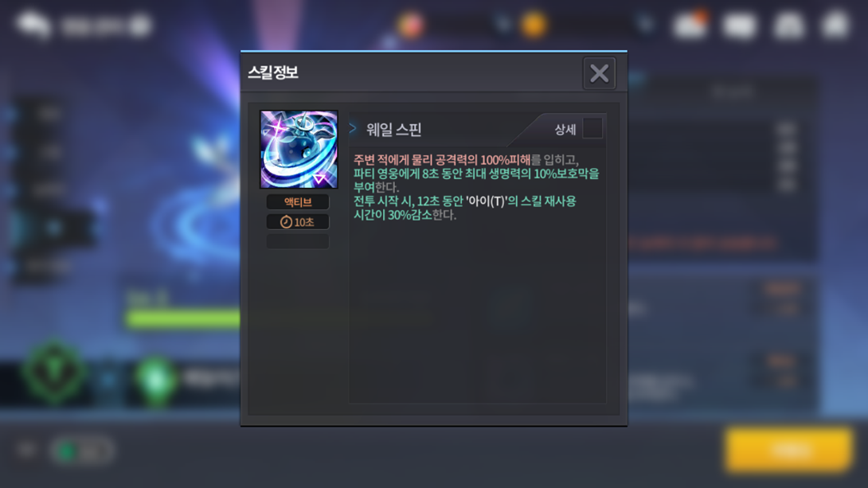Image resolution: width=868 pixels, height=488 pixels.
Task: Select the 액티브 skill type label
Action: click(x=298, y=202)
